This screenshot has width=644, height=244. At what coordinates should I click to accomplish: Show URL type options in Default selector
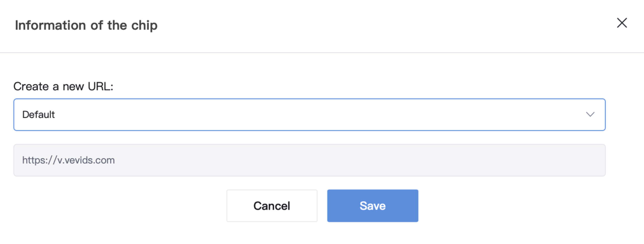(309, 115)
